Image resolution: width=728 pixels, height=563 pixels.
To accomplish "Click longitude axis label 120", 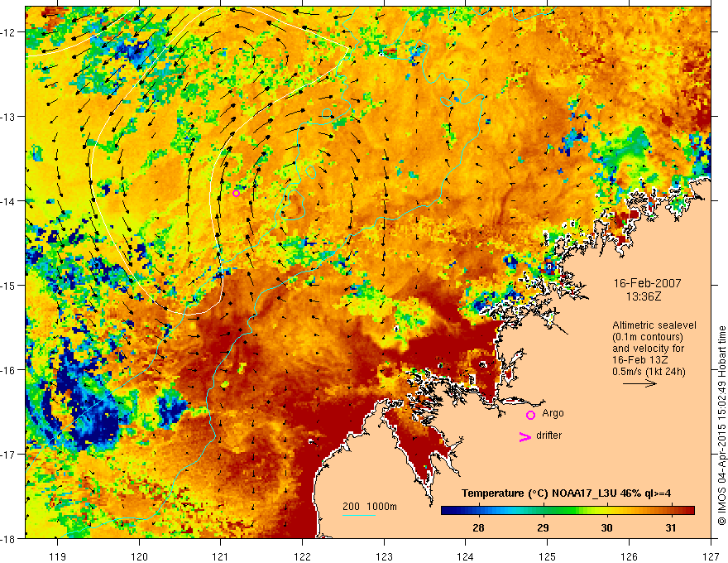I will click(x=139, y=556).
